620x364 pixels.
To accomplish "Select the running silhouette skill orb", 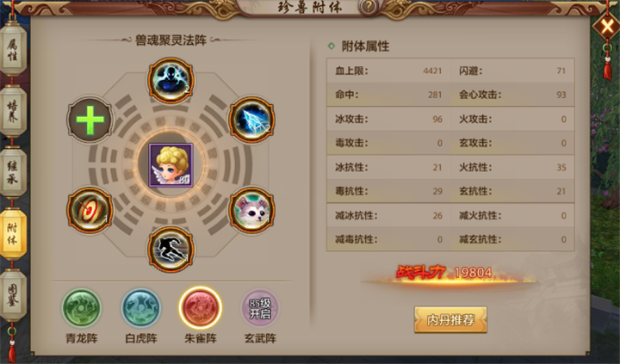I will point(170,250).
